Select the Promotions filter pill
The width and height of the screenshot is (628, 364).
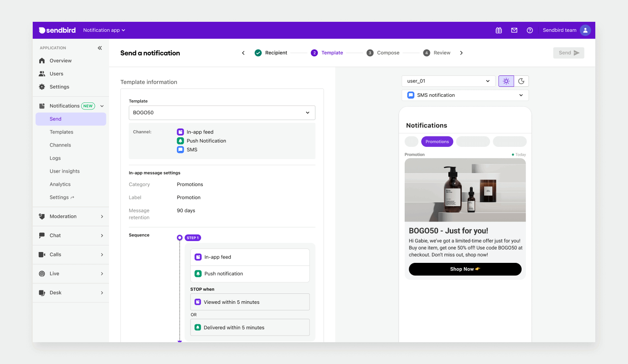point(437,142)
